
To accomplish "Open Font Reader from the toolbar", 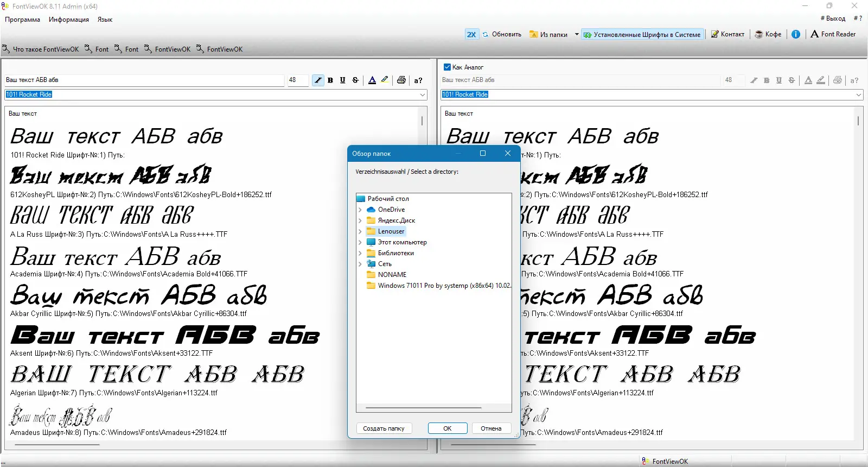I will point(833,34).
